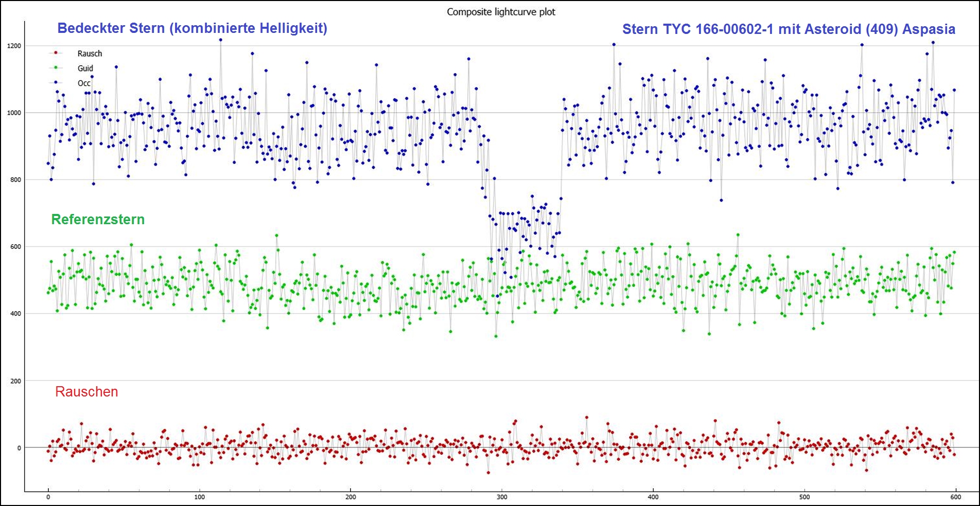Click the green Guid legend marker
Screen dimensions: 980x506
point(56,68)
